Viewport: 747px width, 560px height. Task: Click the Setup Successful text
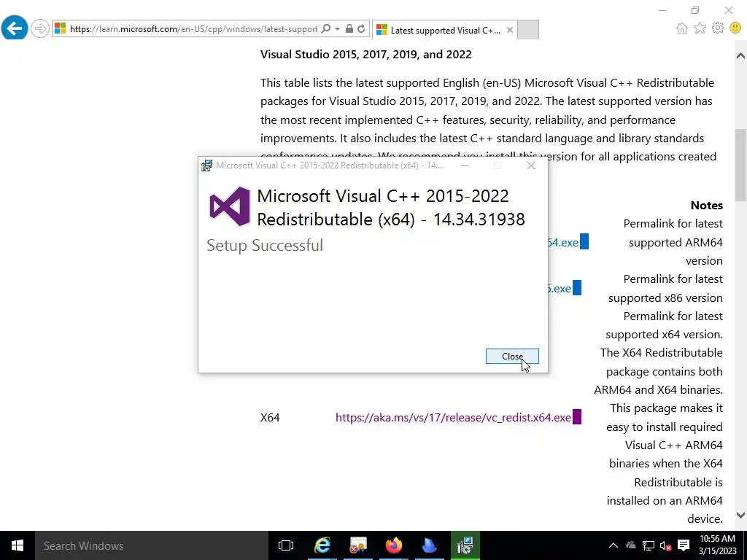pyautogui.click(x=265, y=245)
